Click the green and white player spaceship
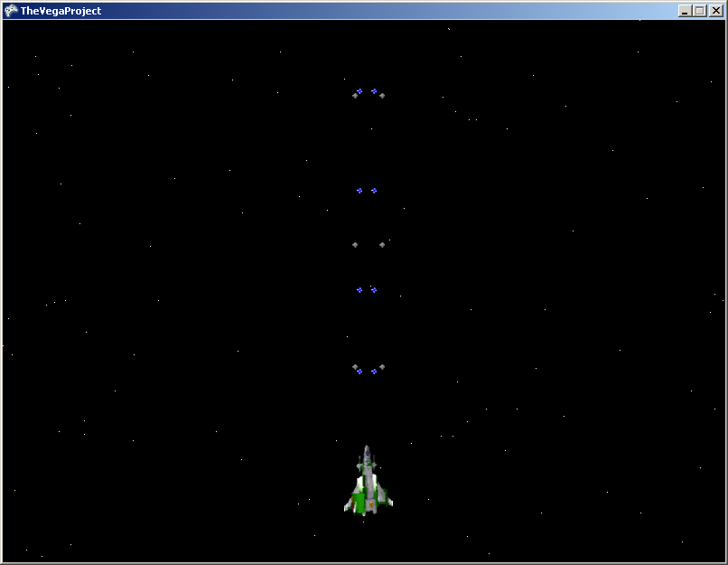This screenshot has height=565, width=728. tap(368, 484)
